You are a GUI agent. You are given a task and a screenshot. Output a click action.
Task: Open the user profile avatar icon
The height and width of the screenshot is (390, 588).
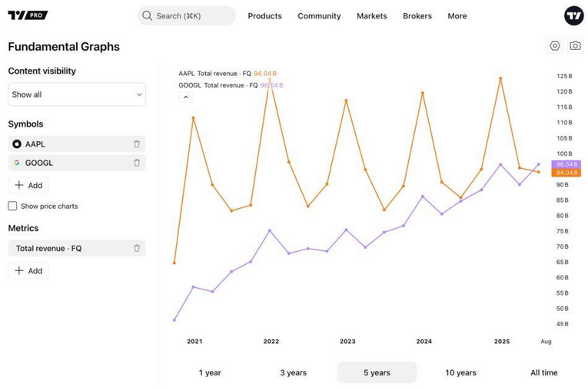[573, 15]
